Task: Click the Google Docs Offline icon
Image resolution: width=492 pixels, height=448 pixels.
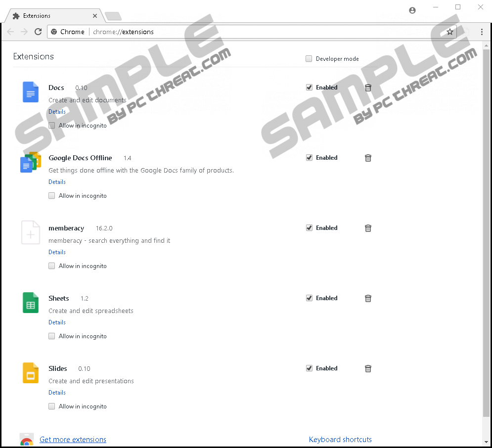Action: [31, 162]
